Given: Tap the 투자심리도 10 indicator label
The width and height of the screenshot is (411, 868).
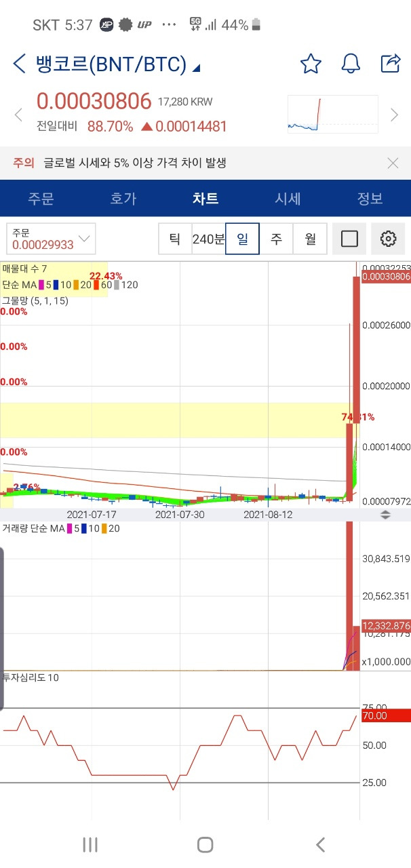Looking at the screenshot, I should click(30, 677).
